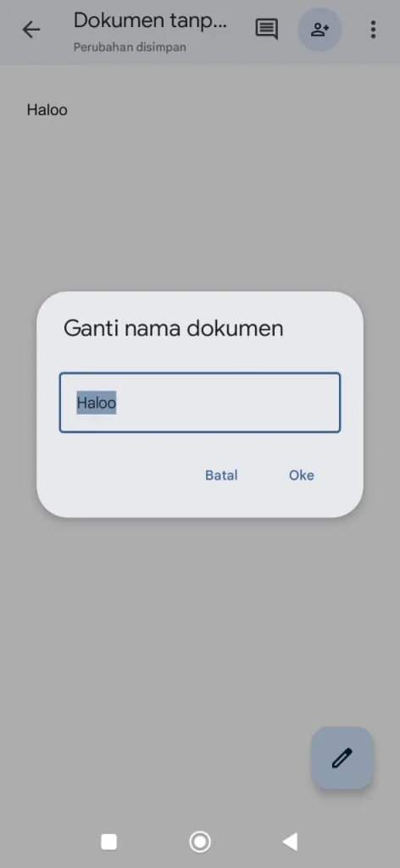The width and height of the screenshot is (400, 868).
Task: Confirm the new name with Oke
Action: [x=302, y=475]
